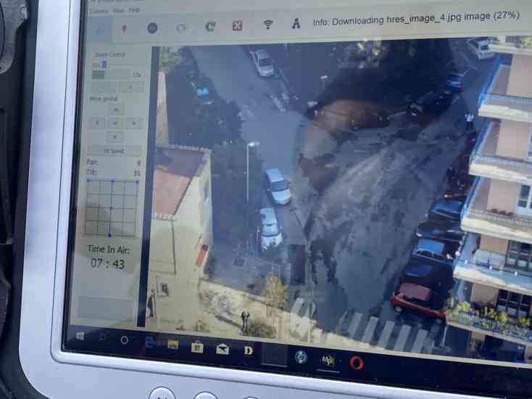Click the red X toolbar icon

click(x=237, y=25)
